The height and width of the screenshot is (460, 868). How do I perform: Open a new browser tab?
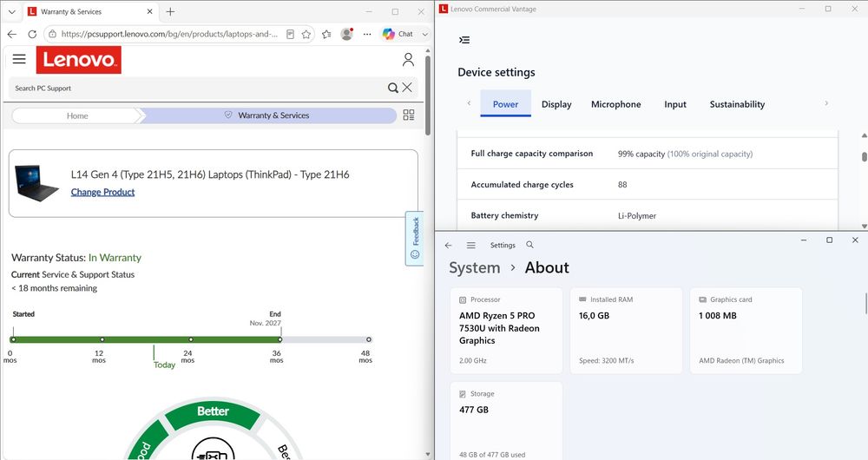coord(170,11)
